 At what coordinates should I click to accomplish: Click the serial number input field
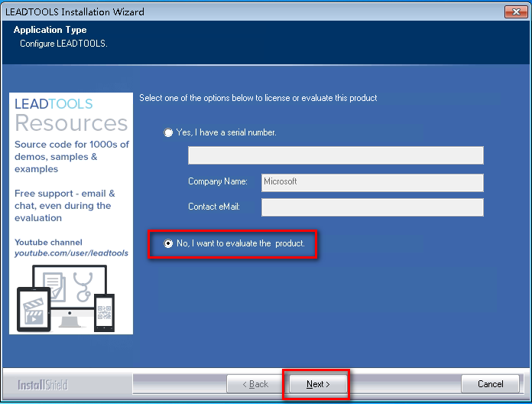pyautogui.click(x=336, y=155)
